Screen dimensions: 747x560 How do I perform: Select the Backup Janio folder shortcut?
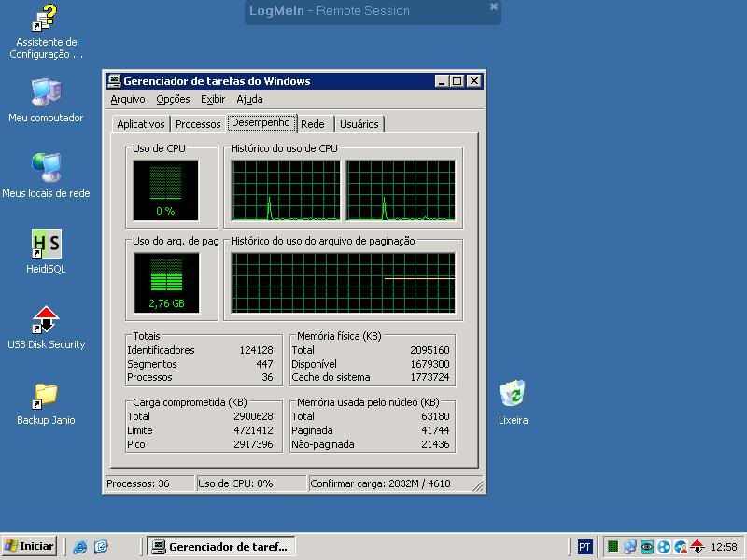tap(45, 396)
